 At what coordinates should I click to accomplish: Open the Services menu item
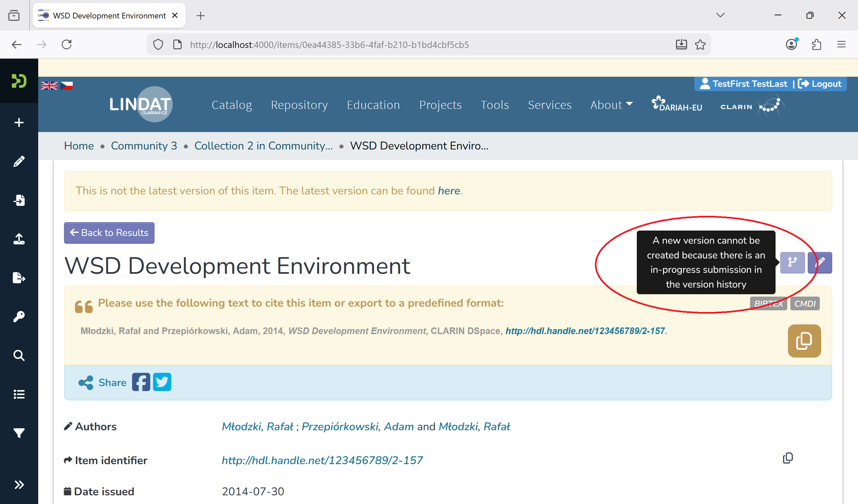pyautogui.click(x=550, y=105)
